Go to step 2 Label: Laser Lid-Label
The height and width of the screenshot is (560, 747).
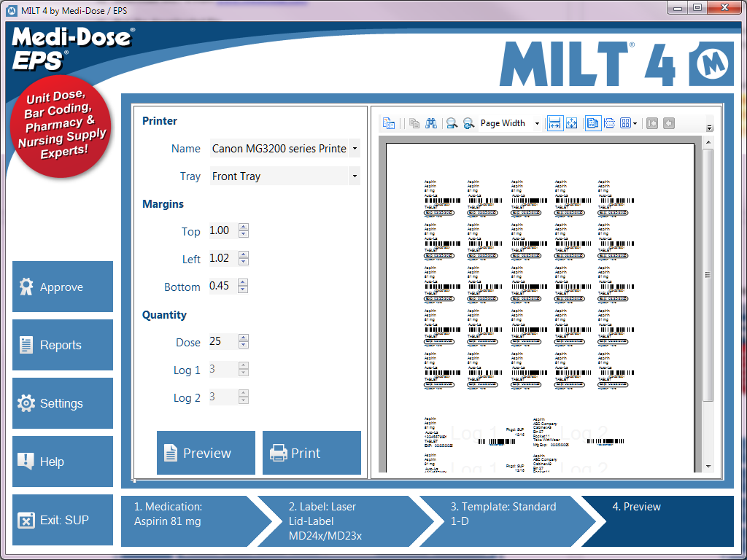pos(345,521)
